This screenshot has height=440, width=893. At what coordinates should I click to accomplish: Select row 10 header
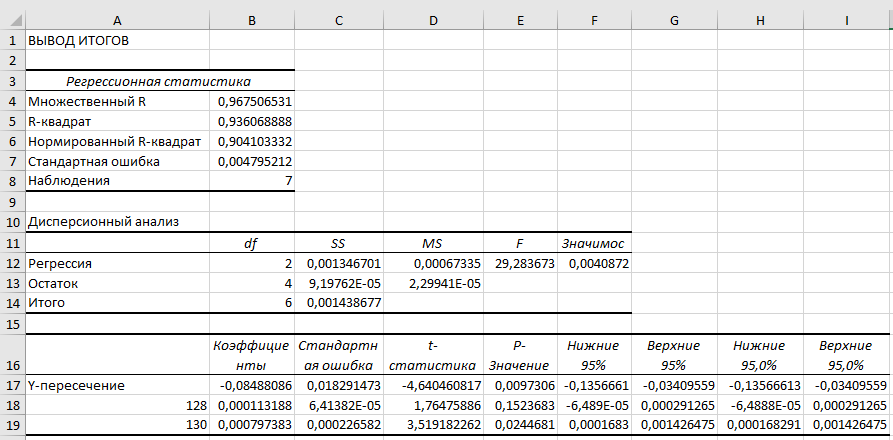[x=12, y=221]
